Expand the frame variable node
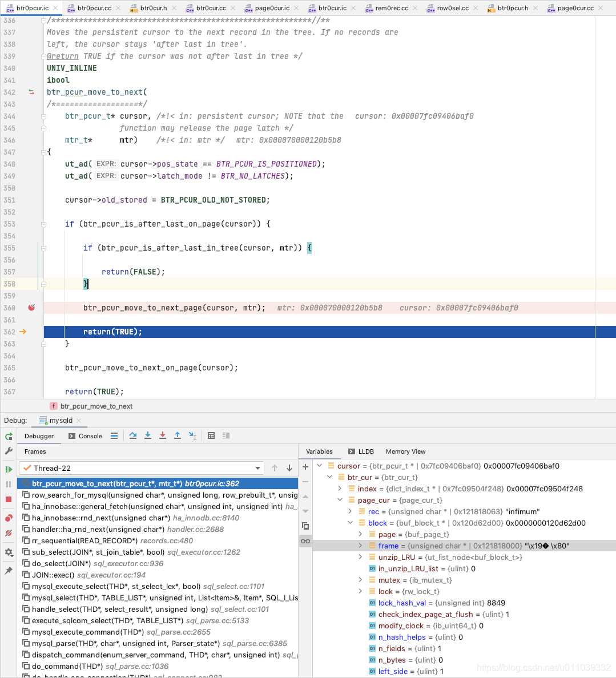616x678 pixels. 360,546
